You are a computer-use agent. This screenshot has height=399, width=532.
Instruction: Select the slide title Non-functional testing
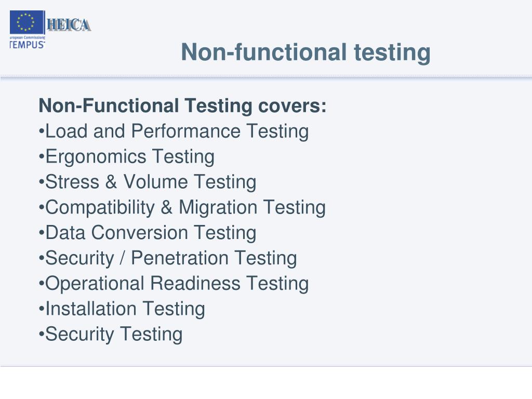tap(305, 52)
